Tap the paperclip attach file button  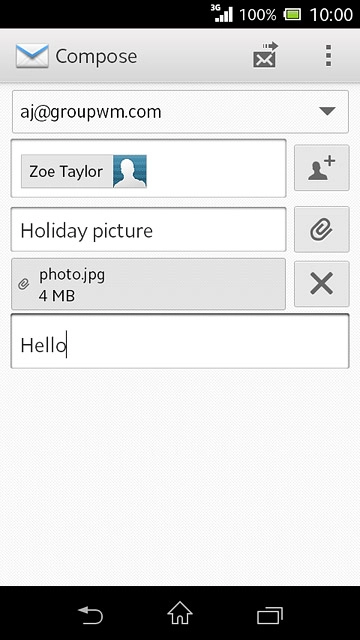point(322,229)
